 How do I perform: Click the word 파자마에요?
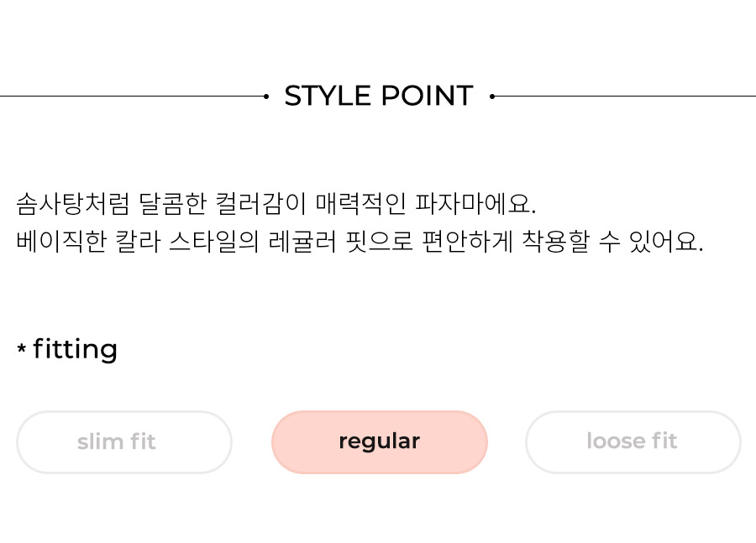[x=475, y=203]
